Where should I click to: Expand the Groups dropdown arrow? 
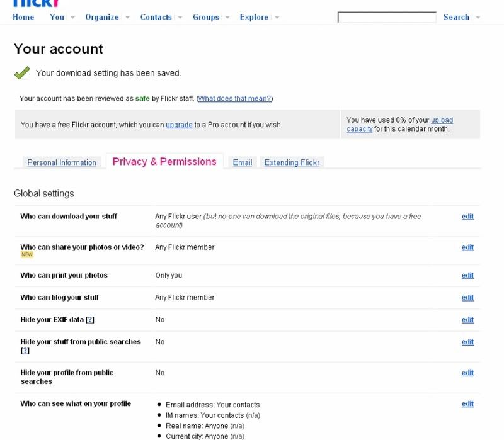[227, 18]
